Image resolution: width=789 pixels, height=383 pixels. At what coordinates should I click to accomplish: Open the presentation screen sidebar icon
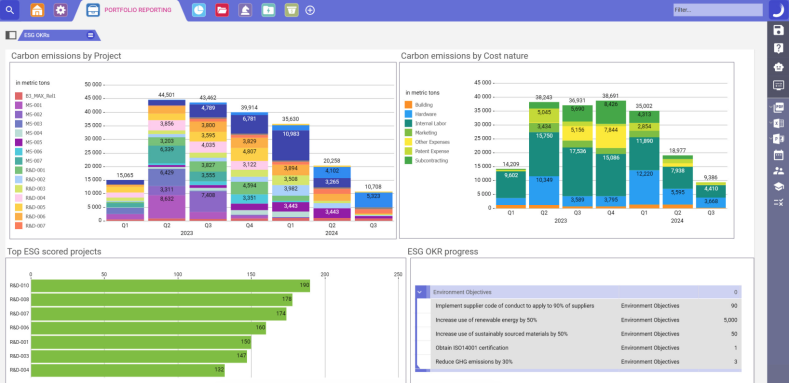coord(778,85)
